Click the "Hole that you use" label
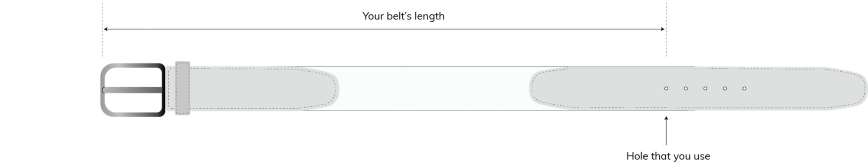The width and height of the screenshot is (868, 168). coord(668,156)
